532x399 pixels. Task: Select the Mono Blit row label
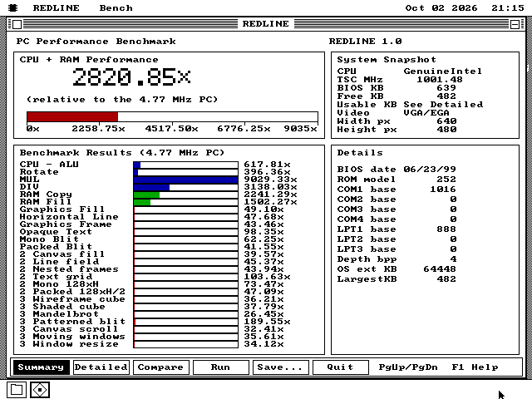49,239
